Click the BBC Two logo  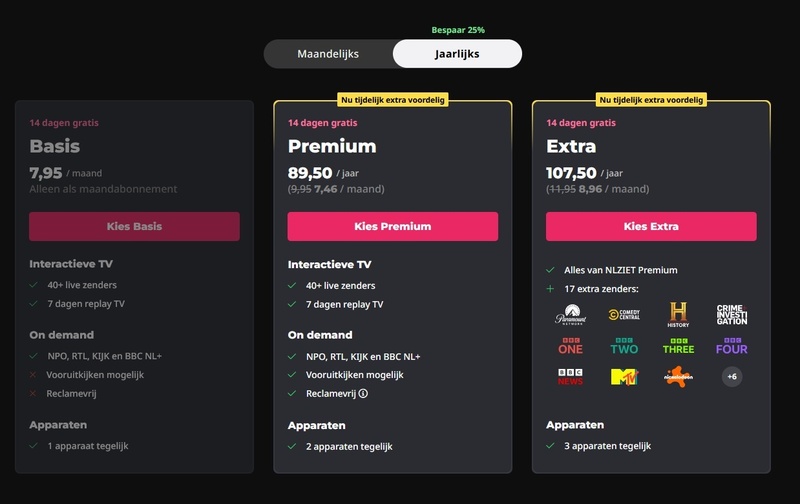624,346
